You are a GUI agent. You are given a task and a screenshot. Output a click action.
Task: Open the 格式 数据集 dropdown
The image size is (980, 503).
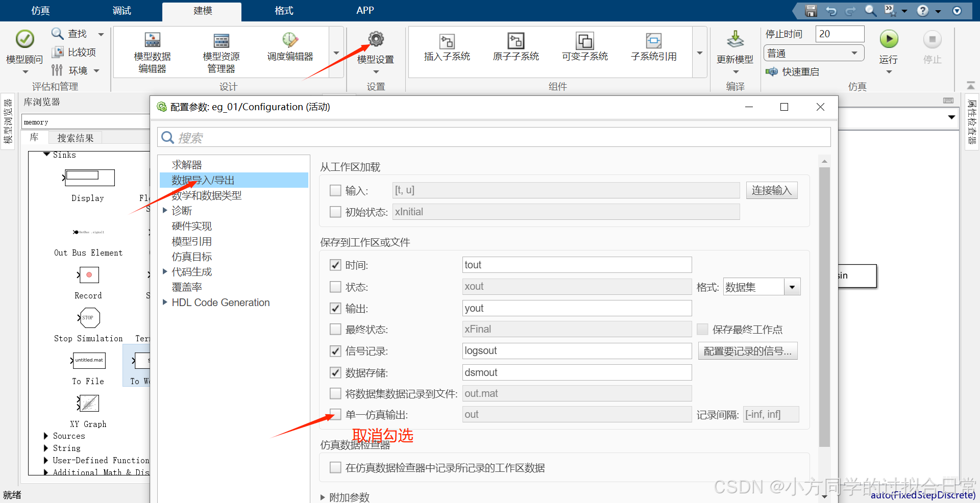point(792,287)
